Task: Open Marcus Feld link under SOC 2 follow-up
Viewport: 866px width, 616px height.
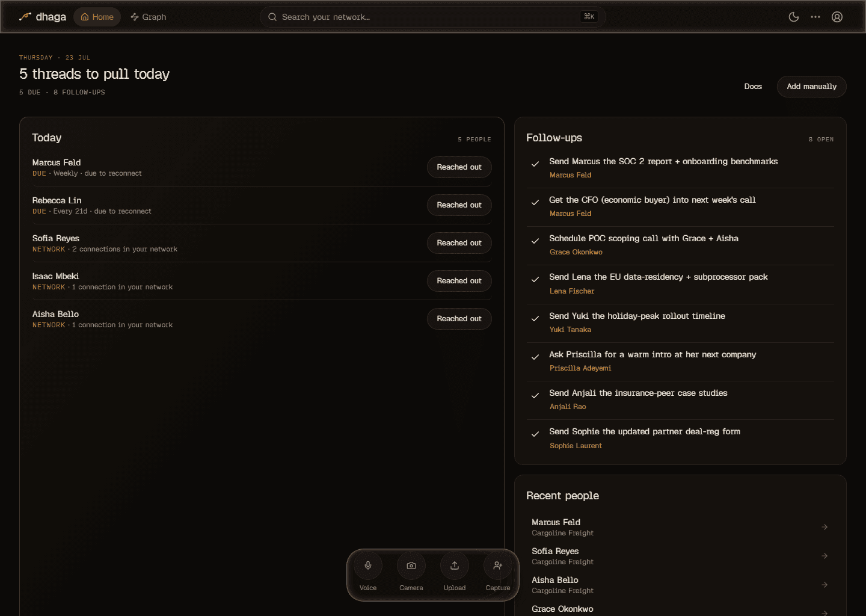Action: pos(571,175)
